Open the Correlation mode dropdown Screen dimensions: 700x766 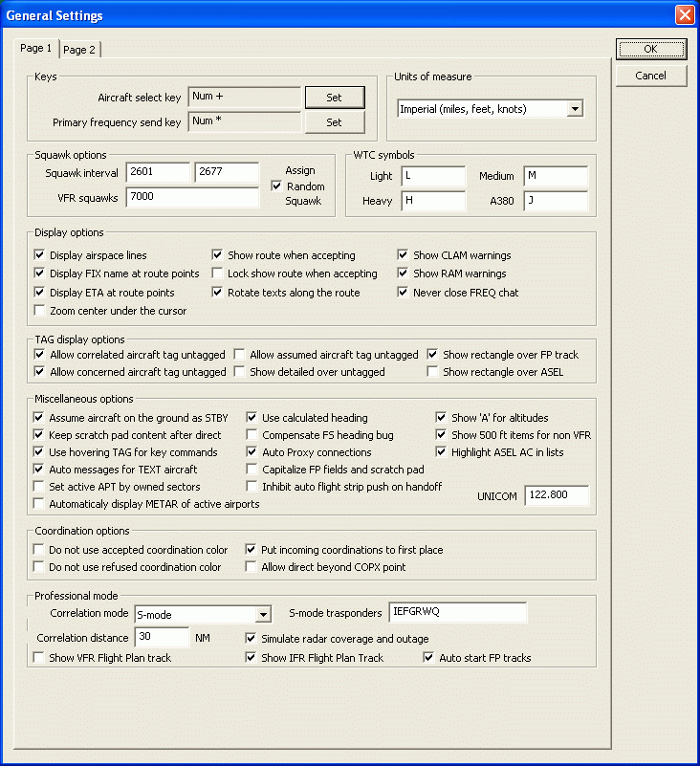tap(263, 614)
